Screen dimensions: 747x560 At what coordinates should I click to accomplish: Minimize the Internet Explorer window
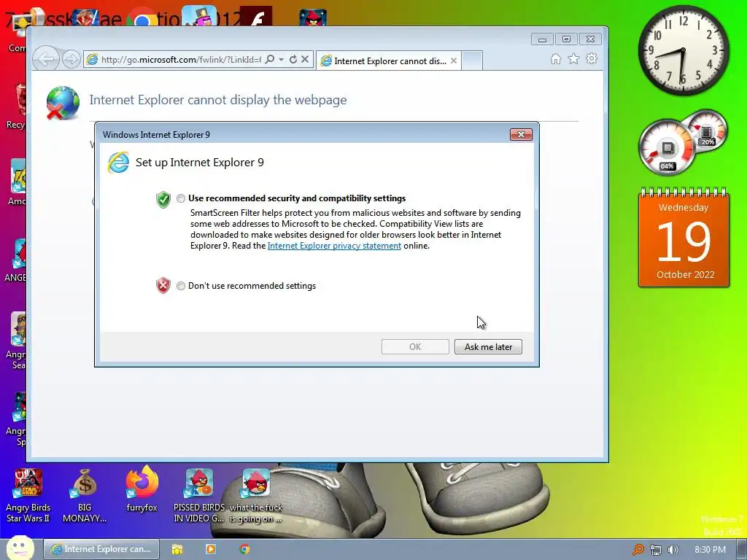coord(542,39)
